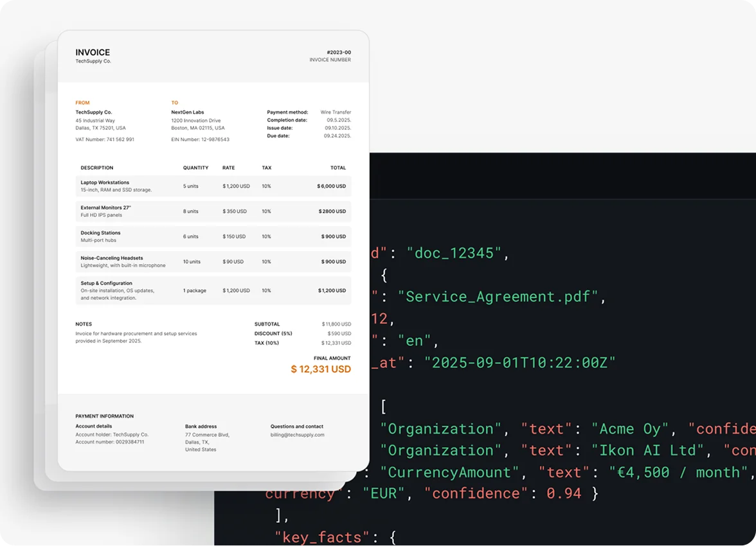Click the Wire Transfer payment method

pos(336,112)
